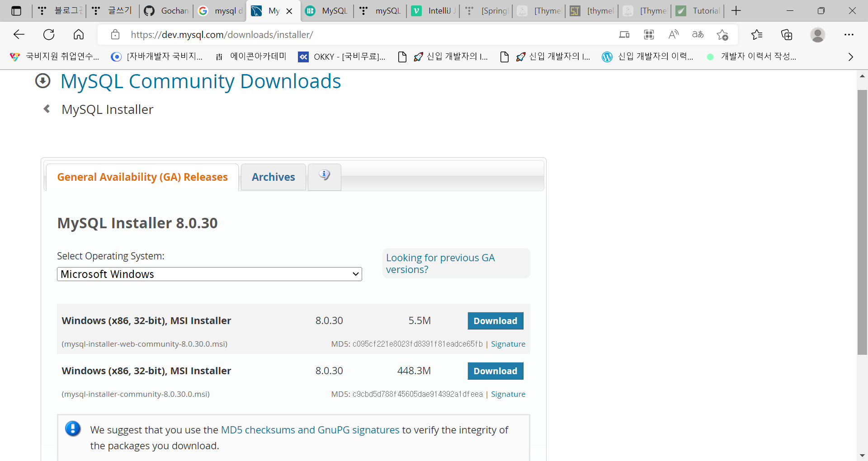Select the MySQL Installer 8.0.30 heading
868x461 pixels.
(137, 223)
